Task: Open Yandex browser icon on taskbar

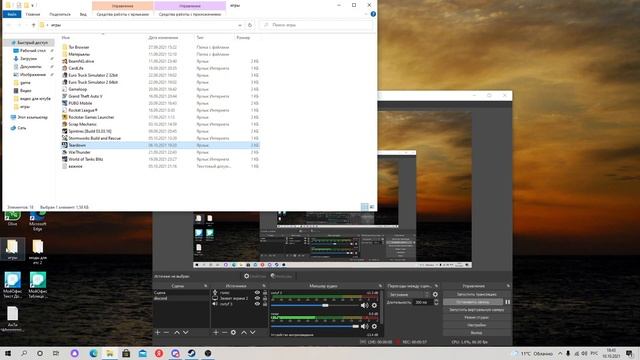Action: pos(159,353)
